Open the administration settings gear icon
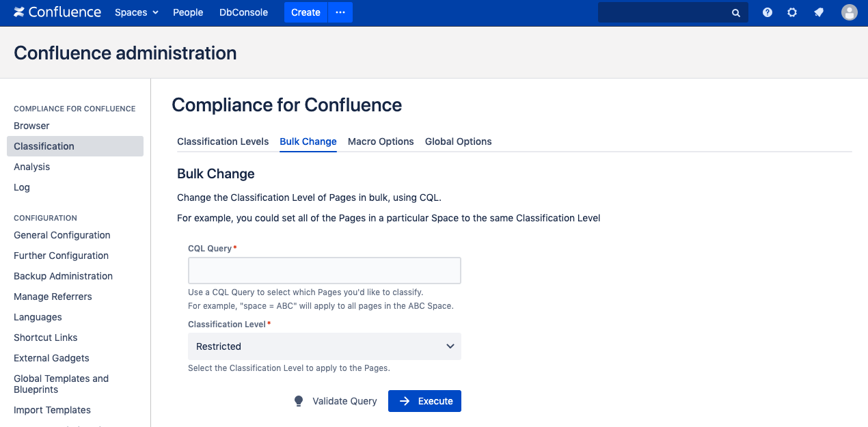Viewport: 868px width, 427px height. coord(792,12)
